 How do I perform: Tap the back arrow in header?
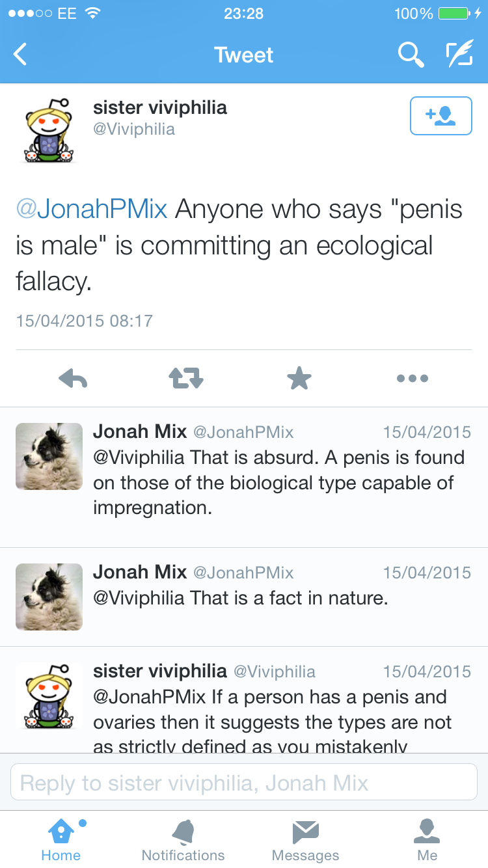coord(21,55)
